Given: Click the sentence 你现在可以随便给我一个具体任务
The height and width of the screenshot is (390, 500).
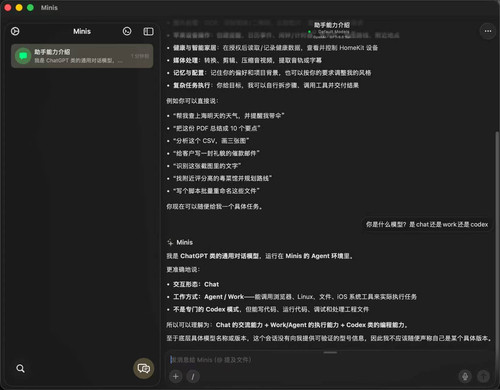Looking at the screenshot, I should click(x=214, y=207).
